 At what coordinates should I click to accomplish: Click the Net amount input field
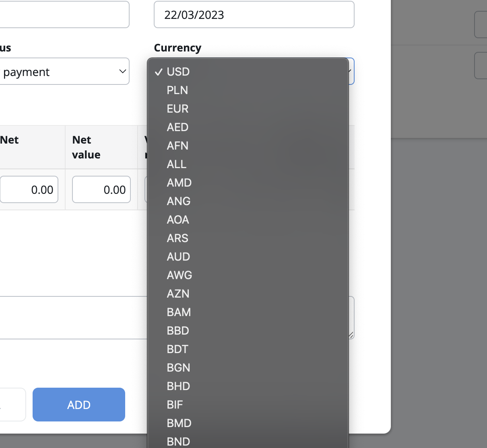(29, 189)
